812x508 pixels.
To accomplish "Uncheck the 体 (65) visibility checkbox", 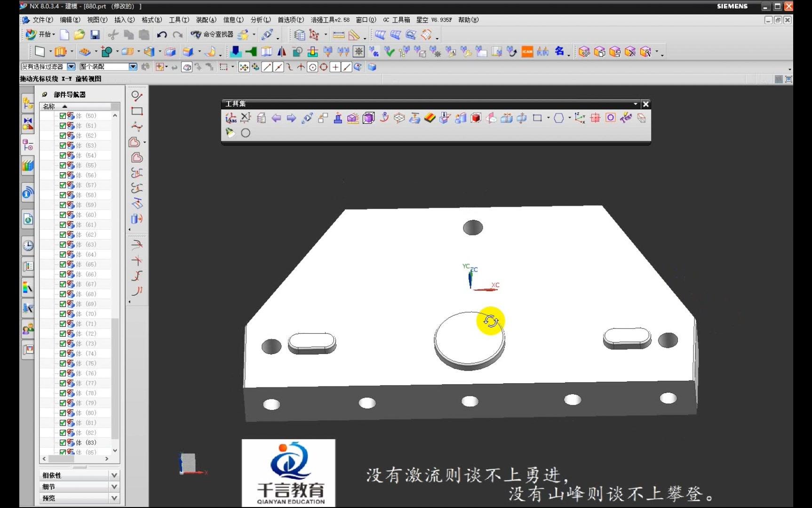I will pos(64,264).
